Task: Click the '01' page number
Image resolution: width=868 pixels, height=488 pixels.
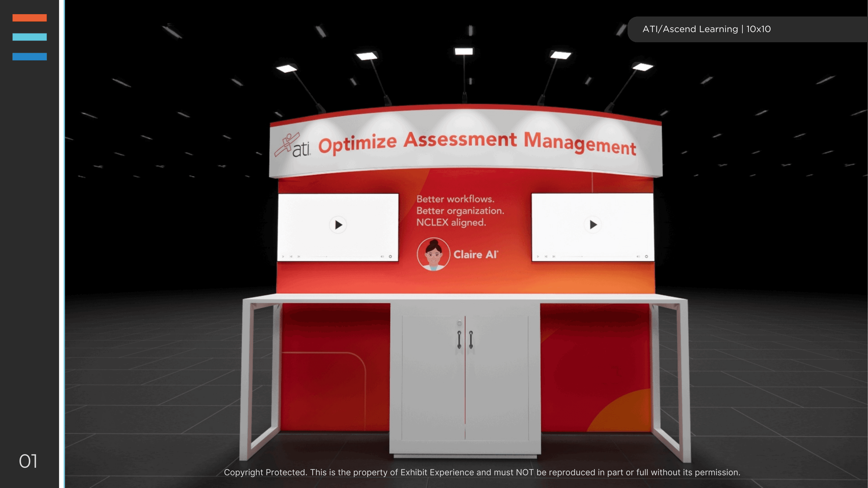Action: coord(28,461)
